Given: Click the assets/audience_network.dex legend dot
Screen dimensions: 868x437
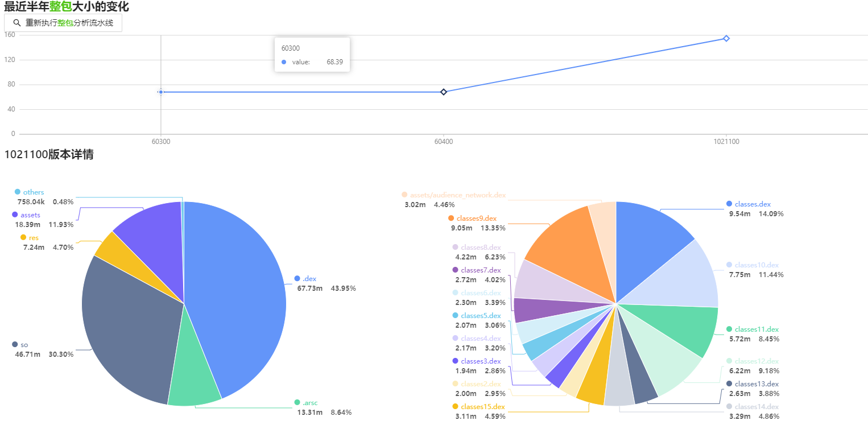Looking at the screenshot, I should (404, 195).
